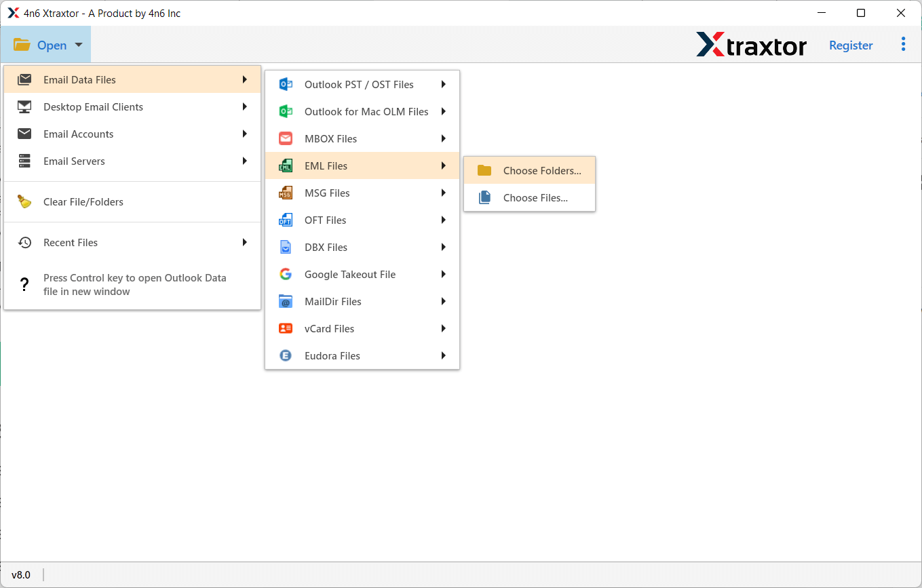
Task: Expand the Outlook for Mac OLM arrow
Action: coord(443,111)
